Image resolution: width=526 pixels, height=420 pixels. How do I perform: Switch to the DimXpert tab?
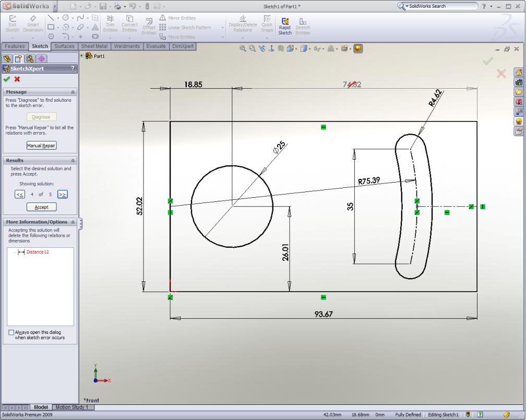(183, 46)
